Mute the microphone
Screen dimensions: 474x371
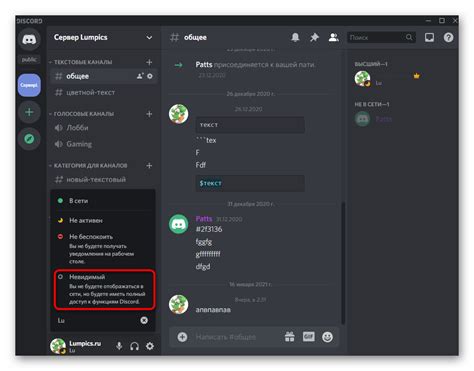(x=119, y=346)
